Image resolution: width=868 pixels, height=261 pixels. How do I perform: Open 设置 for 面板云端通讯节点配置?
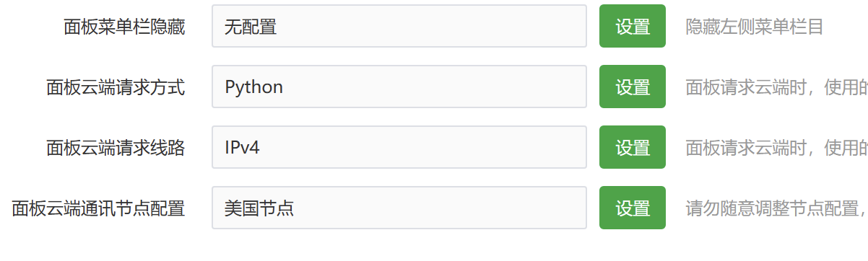(633, 208)
